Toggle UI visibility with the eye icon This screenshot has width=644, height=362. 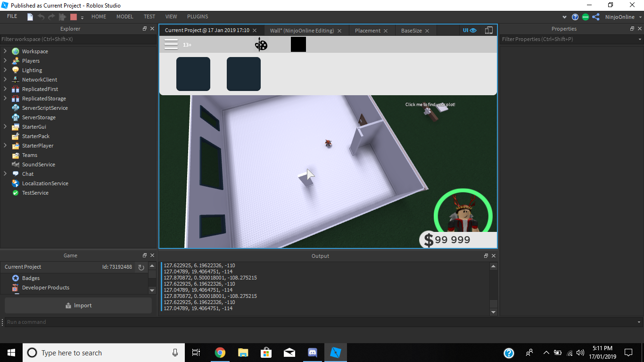[473, 30]
